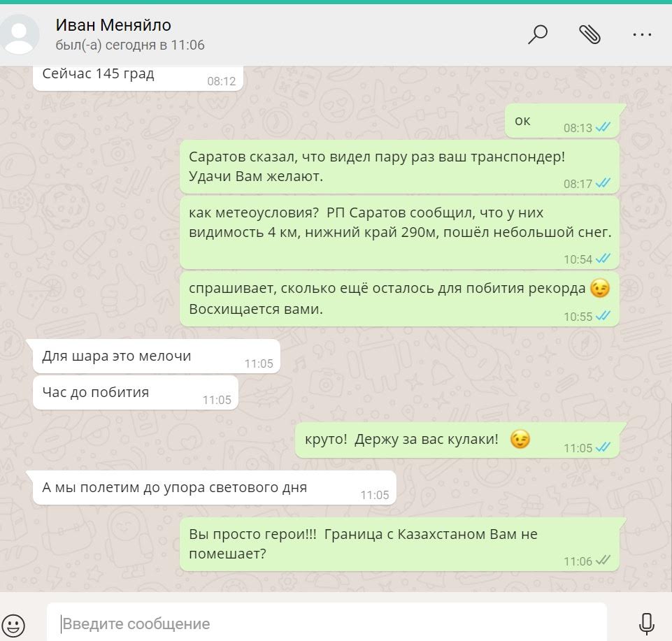
Task: Click the message about световой день
Action: [214, 488]
